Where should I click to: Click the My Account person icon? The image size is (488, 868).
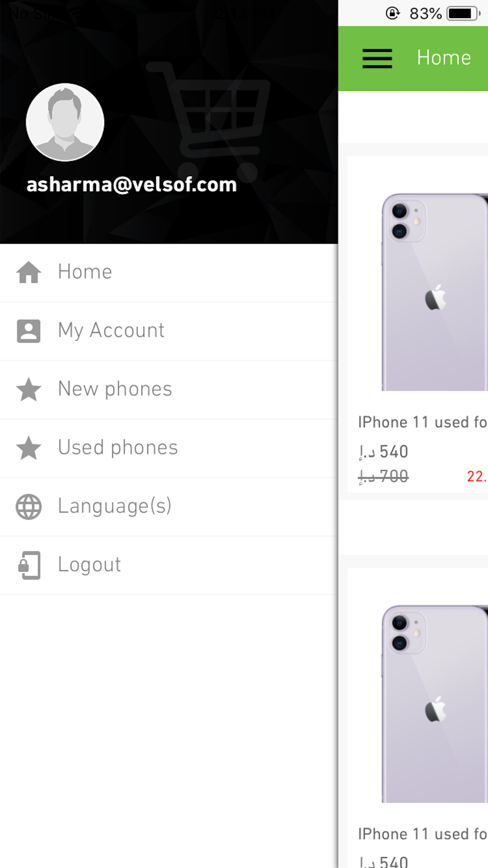[x=29, y=331]
